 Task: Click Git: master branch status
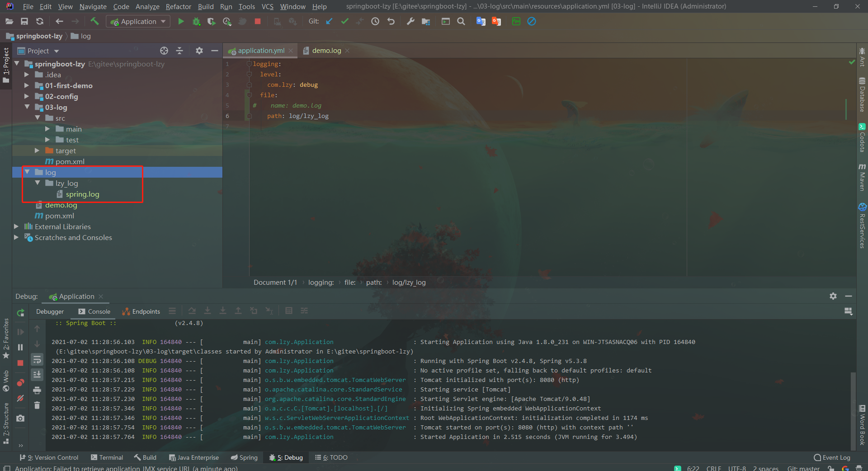click(803, 468)
